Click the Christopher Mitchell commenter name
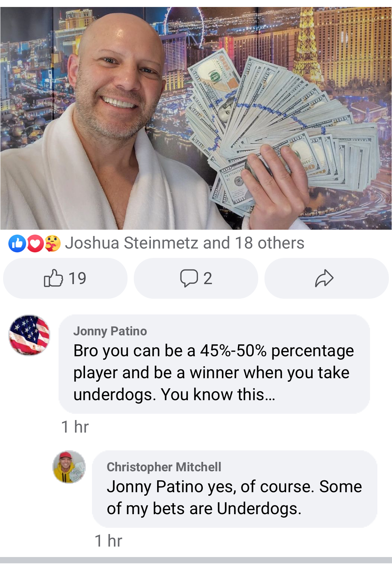Viewport: 392px width, 564px height. (x=164, y=467)
